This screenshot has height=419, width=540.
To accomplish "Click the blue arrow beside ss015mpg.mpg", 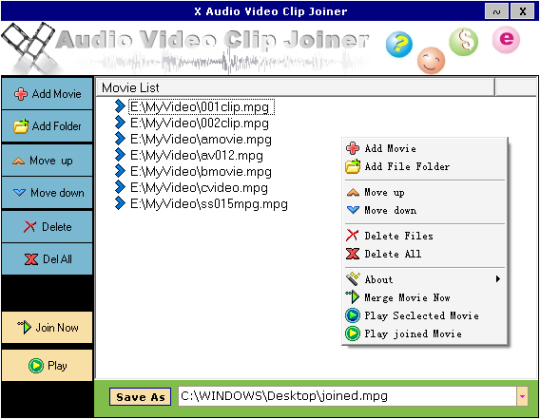I will [120, 203].
